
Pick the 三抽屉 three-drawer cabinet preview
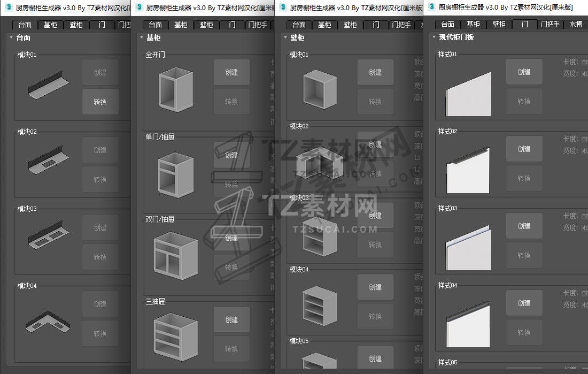[175, 338]
